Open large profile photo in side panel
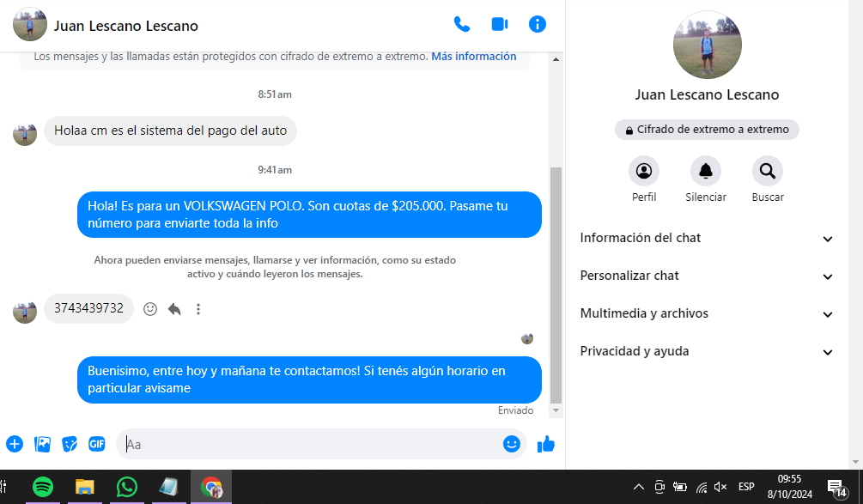The image size is (863, 504). point(708,45)
